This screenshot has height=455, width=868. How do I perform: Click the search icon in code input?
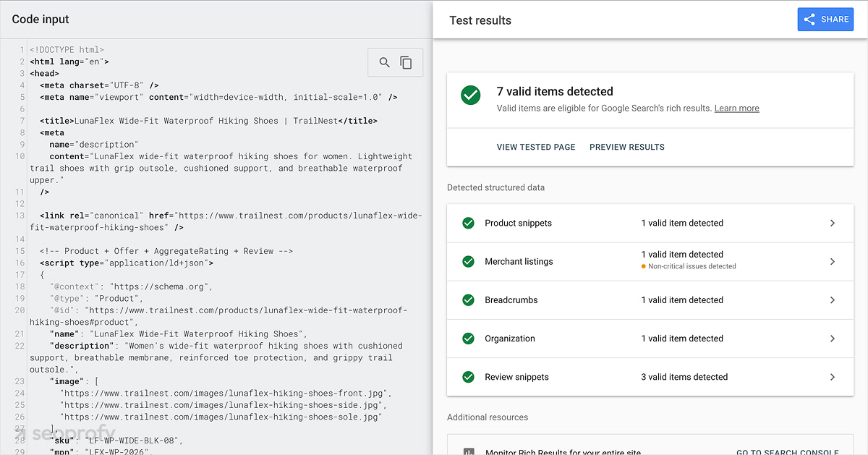click(x=384, y=63)
